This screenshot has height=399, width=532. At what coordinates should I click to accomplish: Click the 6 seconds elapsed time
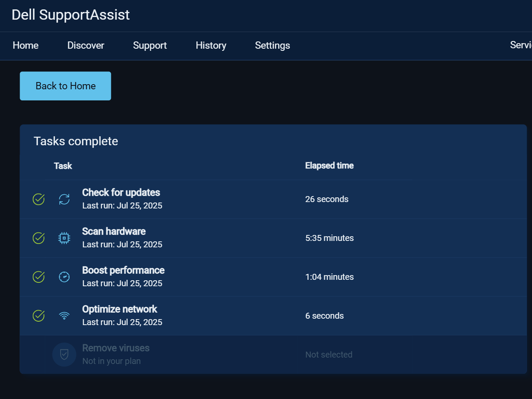pos(325,316)
